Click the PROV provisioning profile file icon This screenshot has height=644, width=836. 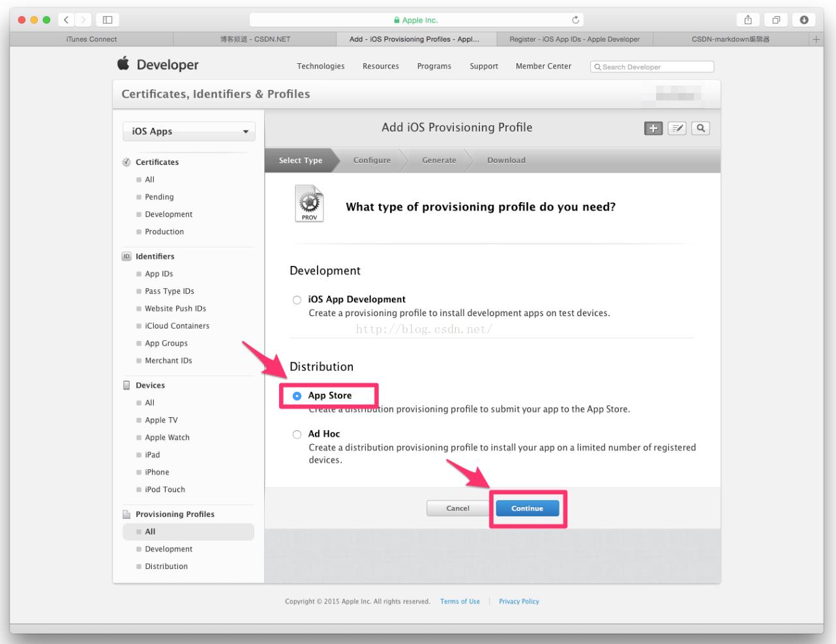click(309, 203)
